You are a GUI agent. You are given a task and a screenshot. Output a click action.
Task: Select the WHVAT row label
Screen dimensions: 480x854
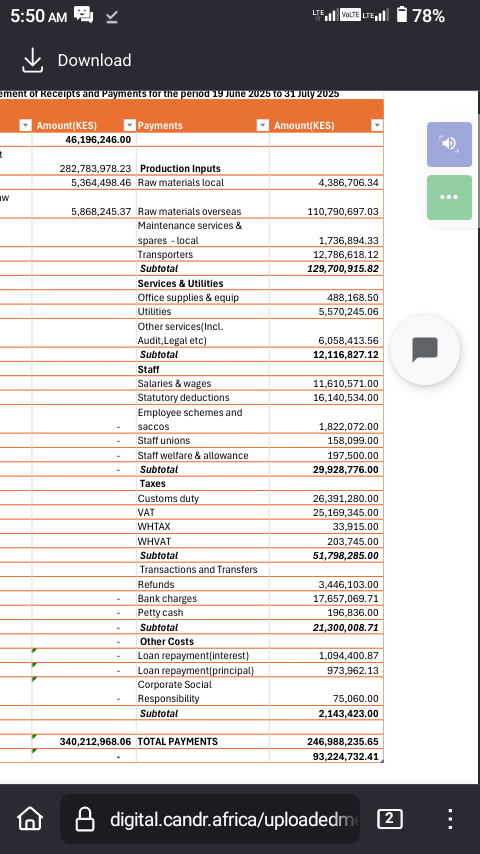pyautogui.click(x=154, y=541)
